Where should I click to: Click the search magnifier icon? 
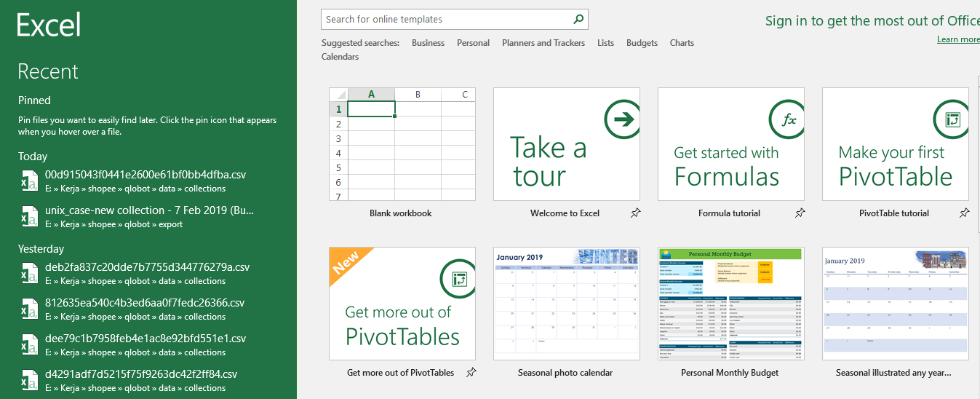point(578,20)
